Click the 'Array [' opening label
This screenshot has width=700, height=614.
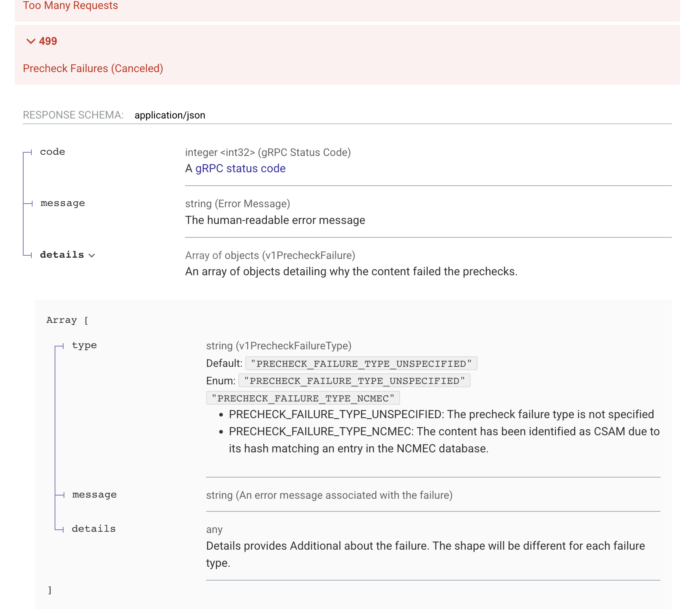pos(67,320)
